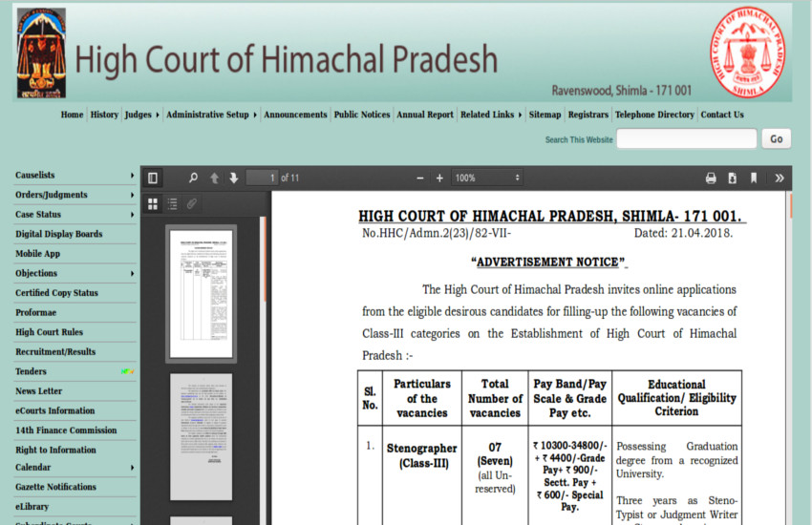Go to next PDF page arrow
Viewport: 812px width, 525px height.
(x=234, y=178)
